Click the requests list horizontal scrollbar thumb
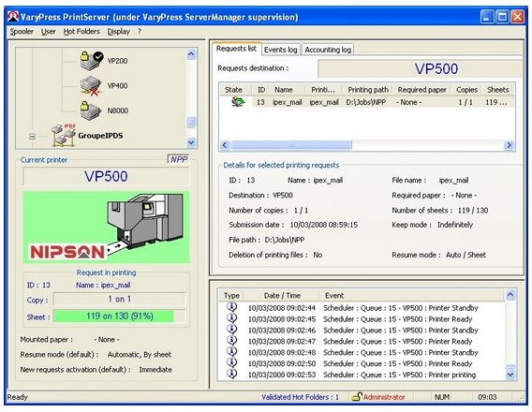This screenshot has height=412, width=532. tap(290, 145)
